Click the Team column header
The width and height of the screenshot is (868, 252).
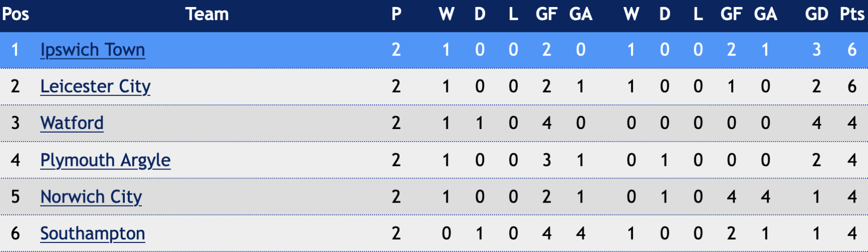[x=207, y=14]
